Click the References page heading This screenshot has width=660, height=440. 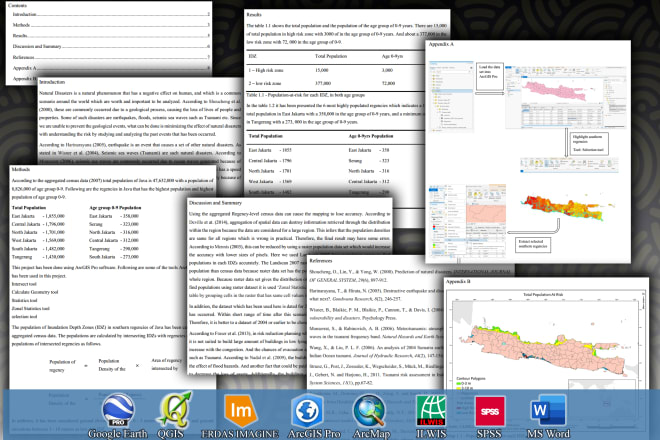(321, 261)
